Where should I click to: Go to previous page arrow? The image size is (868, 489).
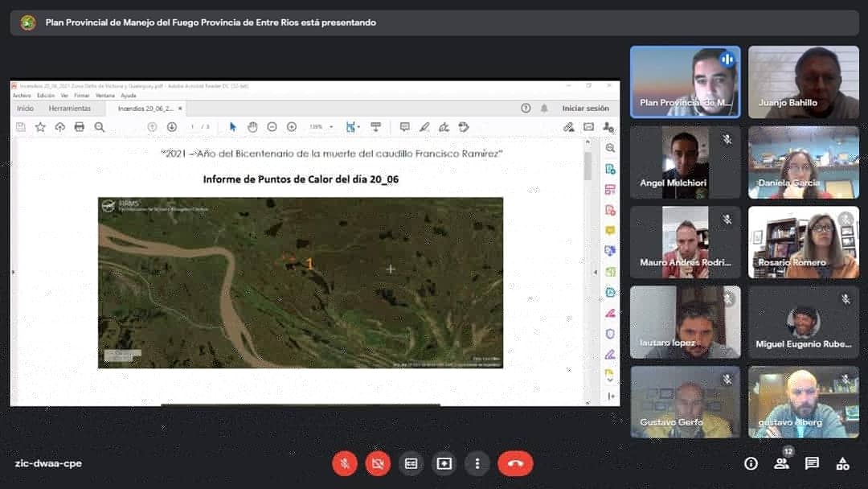click(x=152, y=127)
